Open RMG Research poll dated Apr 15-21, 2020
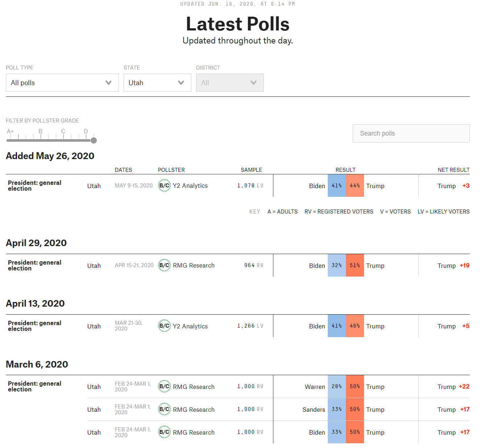 pyautogui.click(x=194, y=265)
